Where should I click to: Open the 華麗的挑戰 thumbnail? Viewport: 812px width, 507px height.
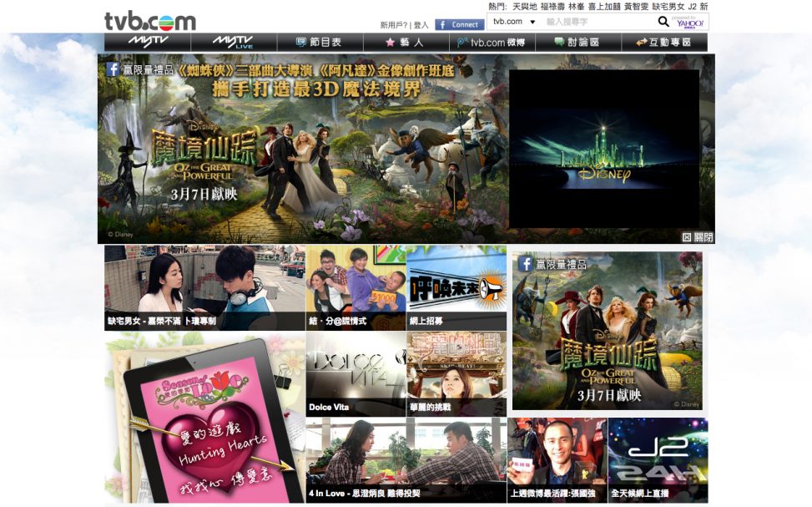point(456,373)
